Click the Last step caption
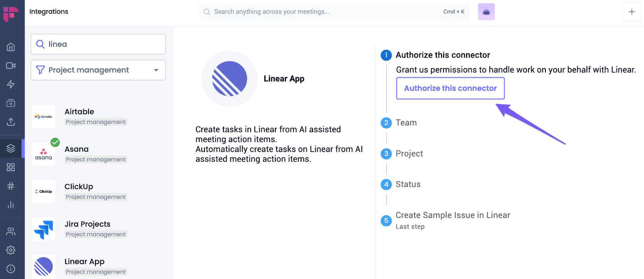The width and height of the screenshot is (644, 279). [410, 227]
